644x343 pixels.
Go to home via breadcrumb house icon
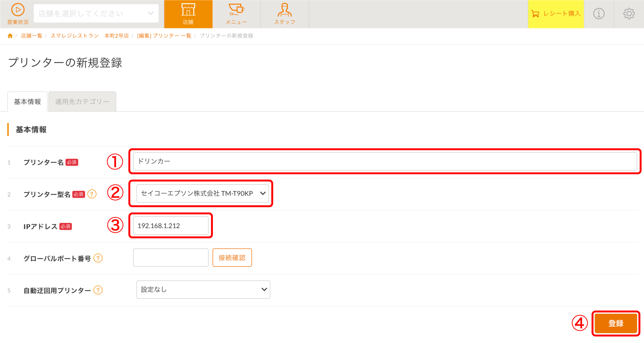coord(10,36)
